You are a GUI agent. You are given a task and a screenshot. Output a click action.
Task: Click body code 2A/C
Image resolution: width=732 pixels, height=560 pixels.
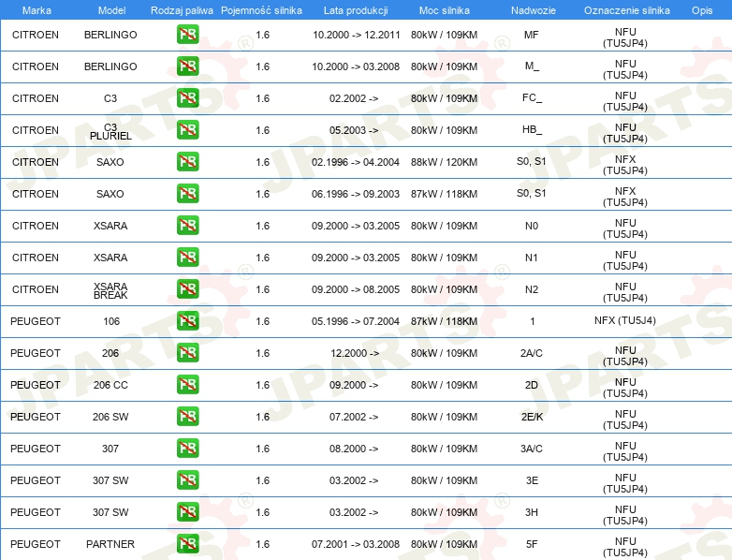tap(532, 353)
